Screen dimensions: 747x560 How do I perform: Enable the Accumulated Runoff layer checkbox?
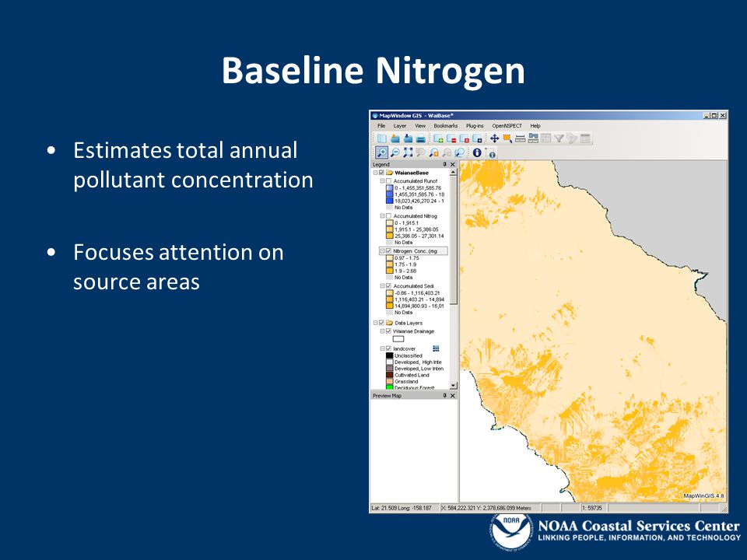[388, 181]
